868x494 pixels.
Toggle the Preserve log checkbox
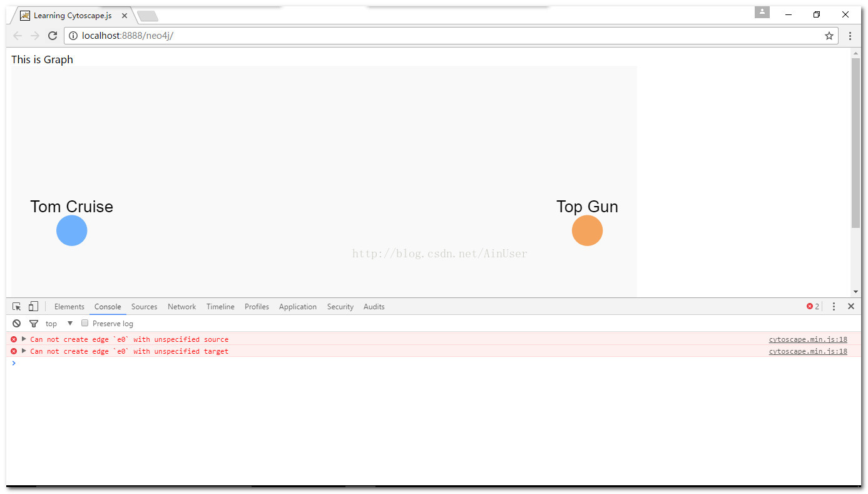pyautogui.click(x=84, y=323)
